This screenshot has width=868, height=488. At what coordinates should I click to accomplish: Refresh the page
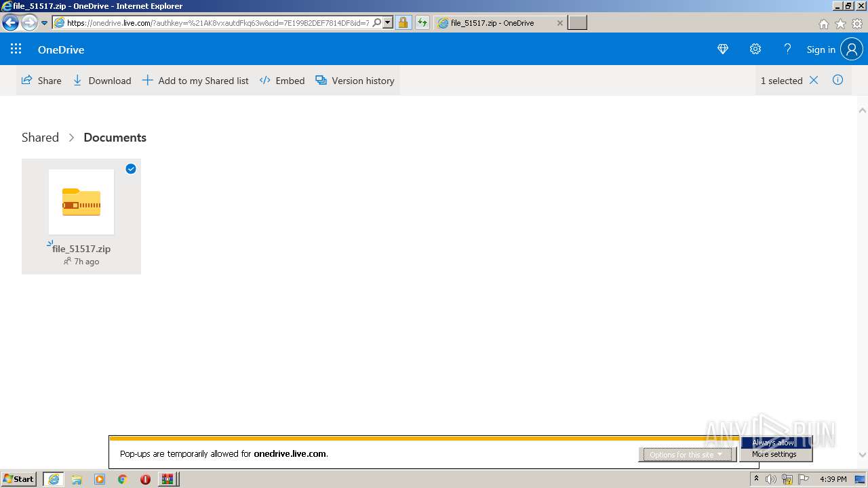click(x=422, y=22)
